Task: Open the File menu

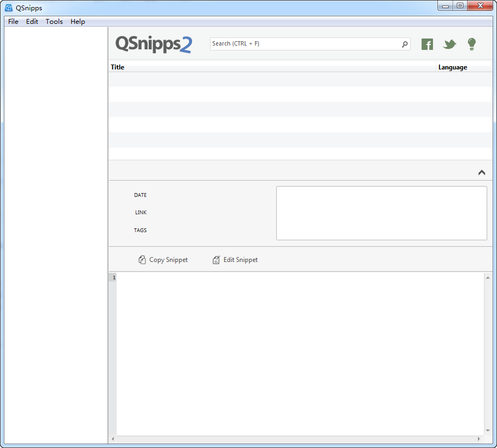Action: pyautogui.click(x=14, y=22)
